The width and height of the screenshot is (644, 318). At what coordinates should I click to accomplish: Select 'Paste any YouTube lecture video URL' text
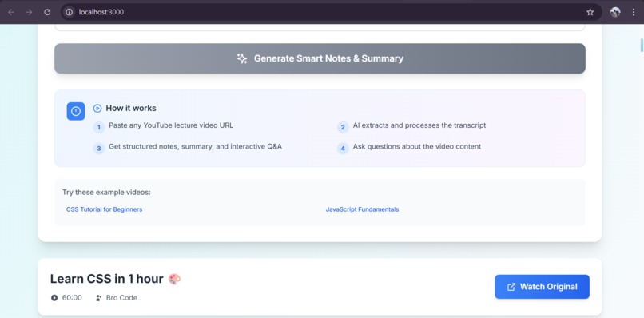pyautogui.click(x=171, y=125)
